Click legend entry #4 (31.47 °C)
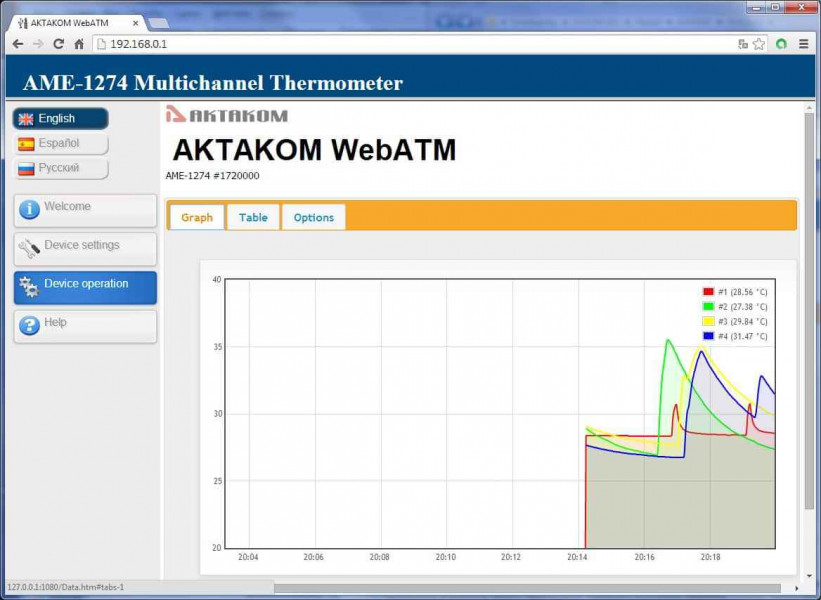The height and width of the screenshot is (600, 821). point(742,336)
